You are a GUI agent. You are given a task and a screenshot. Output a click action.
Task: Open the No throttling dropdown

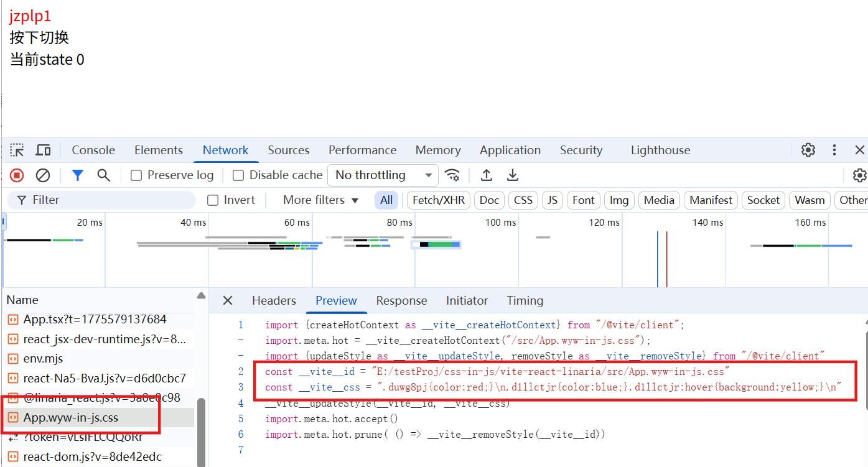[383, 175]
